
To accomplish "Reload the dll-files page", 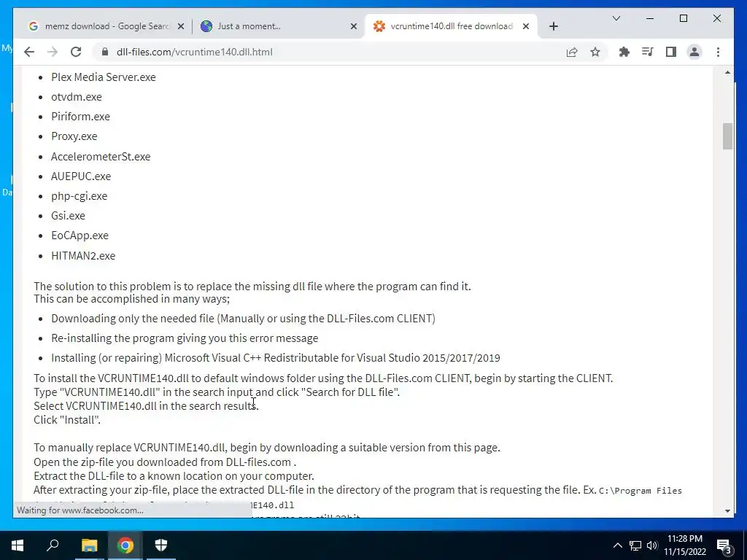I will point(76,52).
